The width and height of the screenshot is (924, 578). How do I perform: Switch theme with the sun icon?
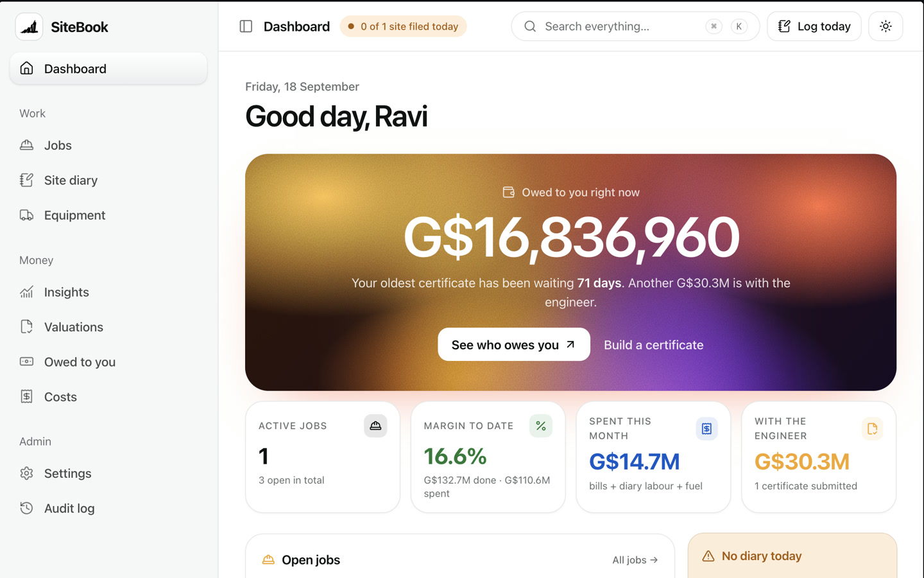886,26
